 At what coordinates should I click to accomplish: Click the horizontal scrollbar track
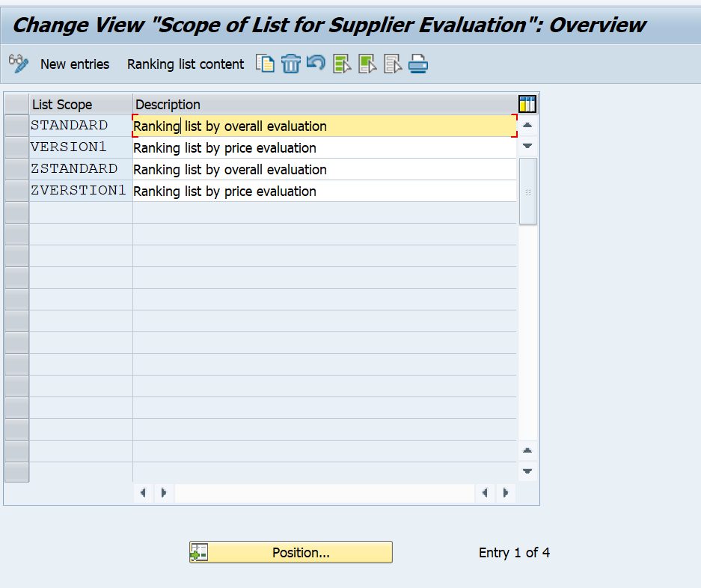click(x=325, y=493)
